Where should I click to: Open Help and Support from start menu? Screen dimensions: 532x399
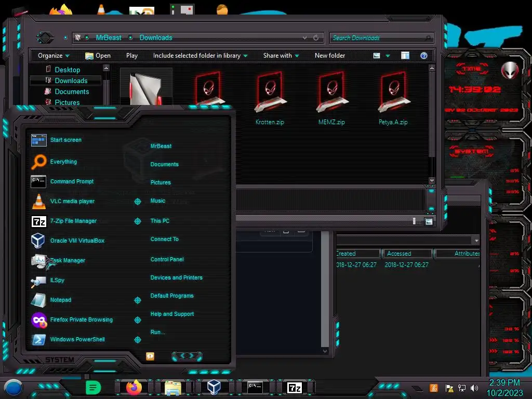pyautogui.click(x=172, y=314)
